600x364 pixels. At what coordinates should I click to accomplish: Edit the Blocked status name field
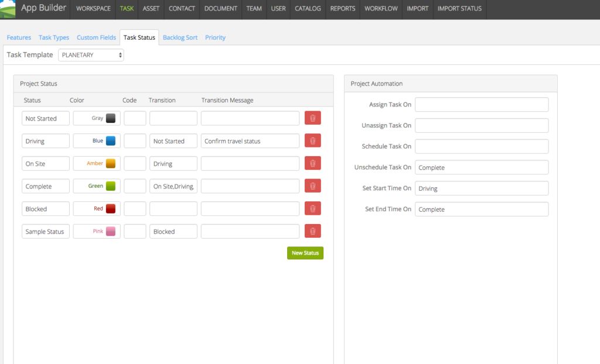click(x=46, y=209)
